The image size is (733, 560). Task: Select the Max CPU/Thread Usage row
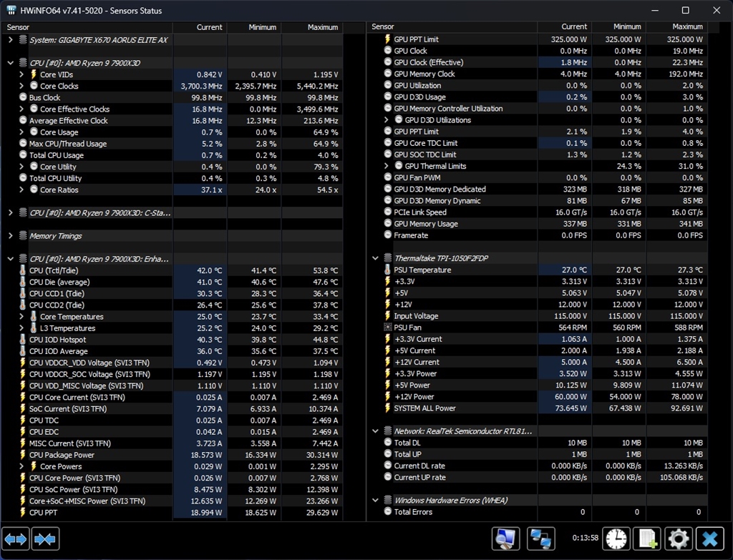coord(172,143)
